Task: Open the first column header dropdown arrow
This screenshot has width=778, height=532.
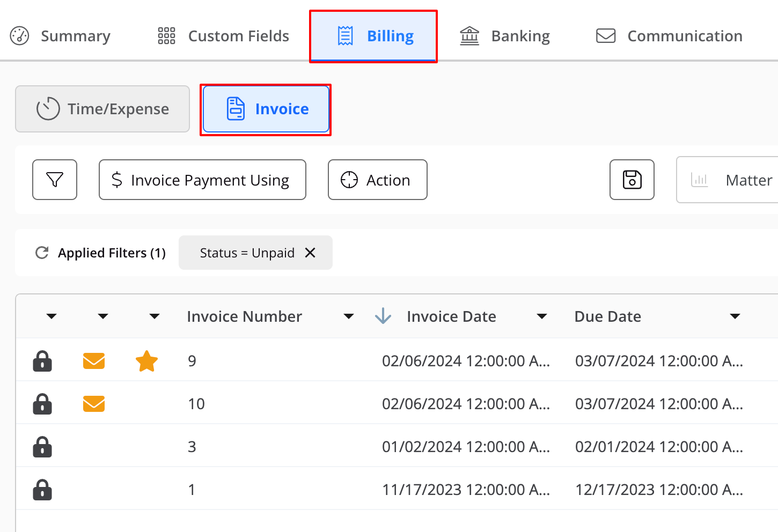Action: coord(52,316)
